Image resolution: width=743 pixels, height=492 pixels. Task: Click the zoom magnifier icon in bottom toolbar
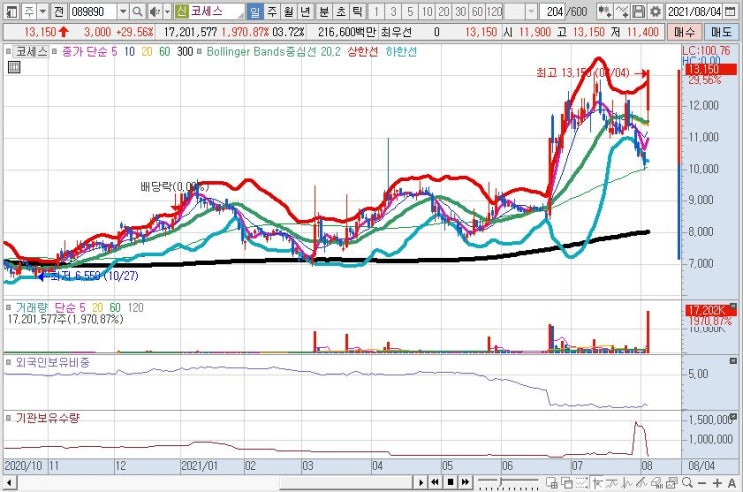[687, 483]
